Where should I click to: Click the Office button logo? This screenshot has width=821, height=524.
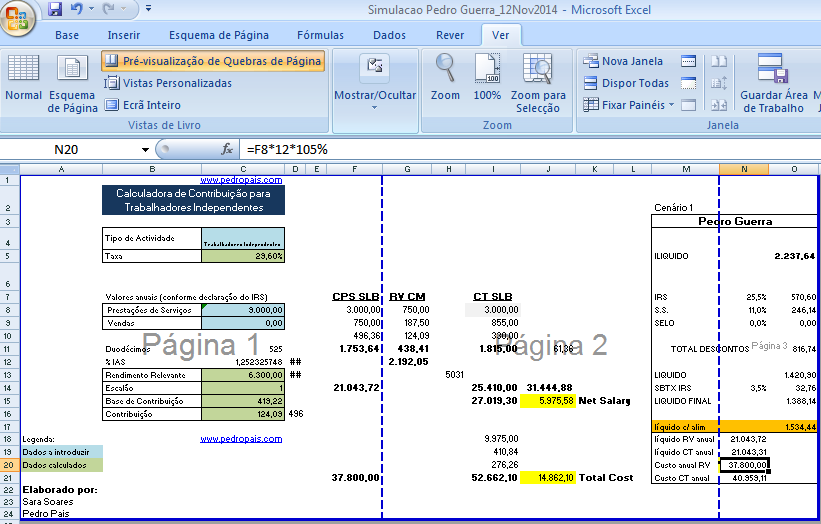tap(17, 19)
